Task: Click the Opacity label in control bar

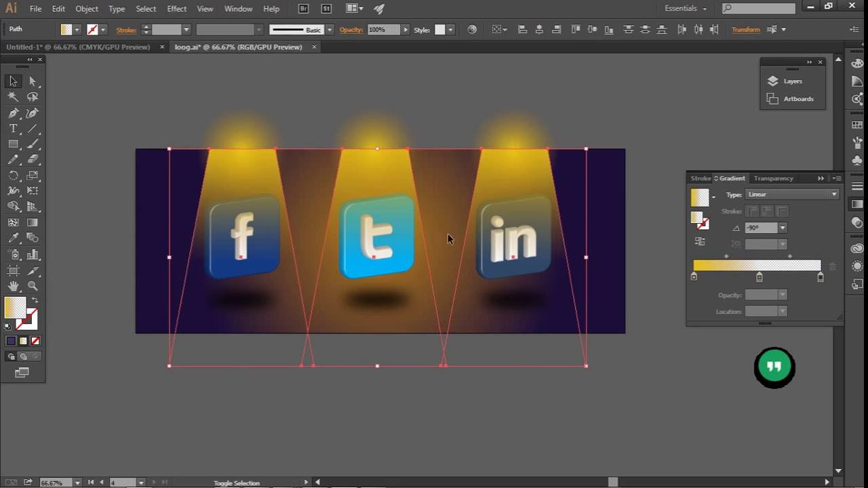Action: coord(351,30)
